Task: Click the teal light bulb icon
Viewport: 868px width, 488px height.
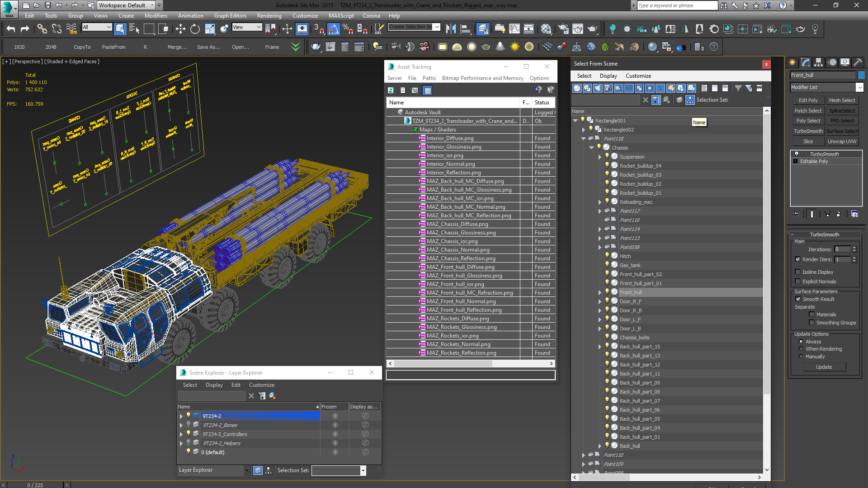Action: pos(612,29)
